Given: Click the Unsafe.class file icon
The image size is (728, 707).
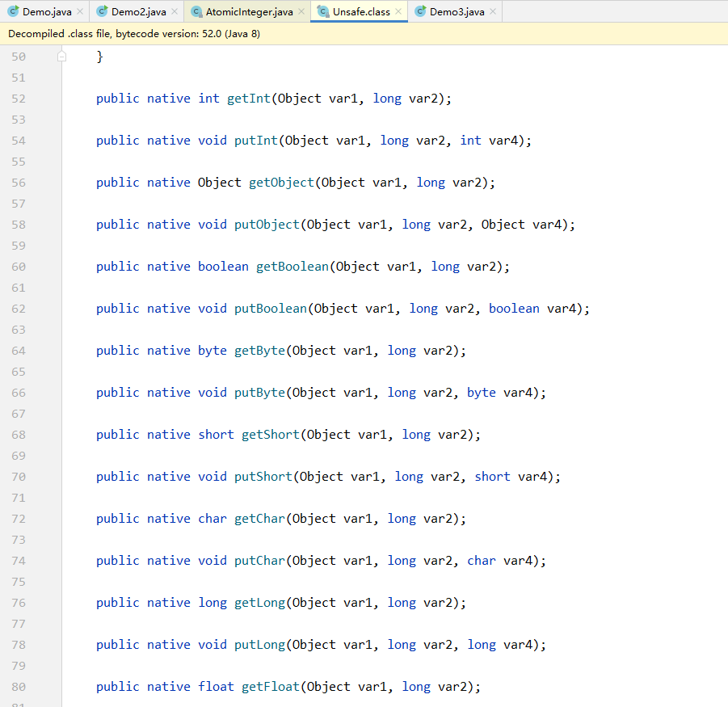Looking at the screenshot, I should click(x=323, y=11).
